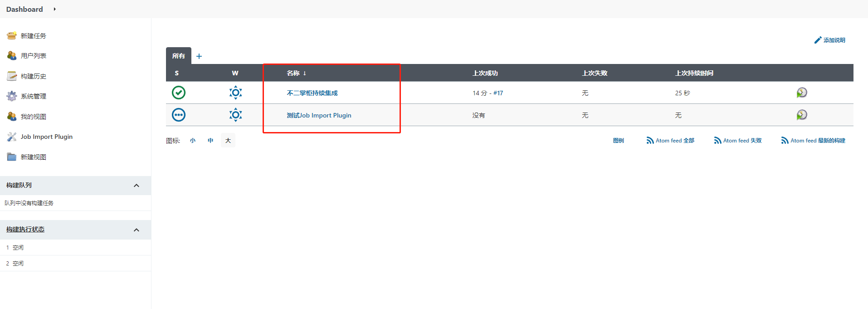Image resolution: width=868 pixels, height=309 pixels.
Task: Set icon size to 大
Action: (x=228, y=141)
